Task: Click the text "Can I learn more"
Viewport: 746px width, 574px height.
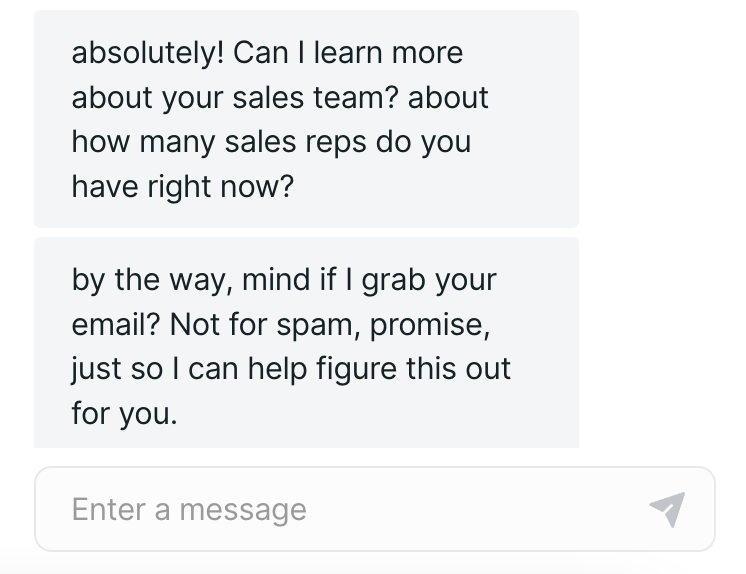Action: (348, 53)
